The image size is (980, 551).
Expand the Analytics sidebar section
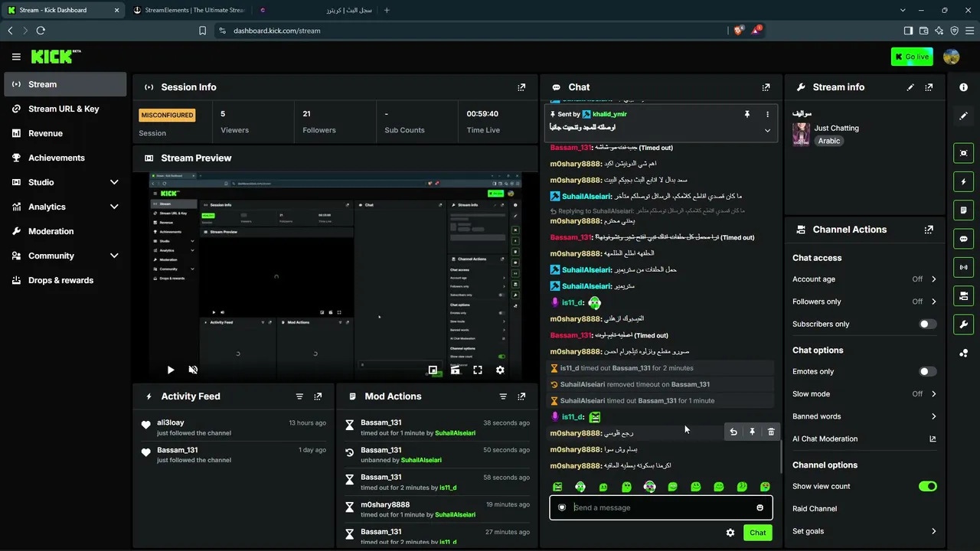point(114,207)
